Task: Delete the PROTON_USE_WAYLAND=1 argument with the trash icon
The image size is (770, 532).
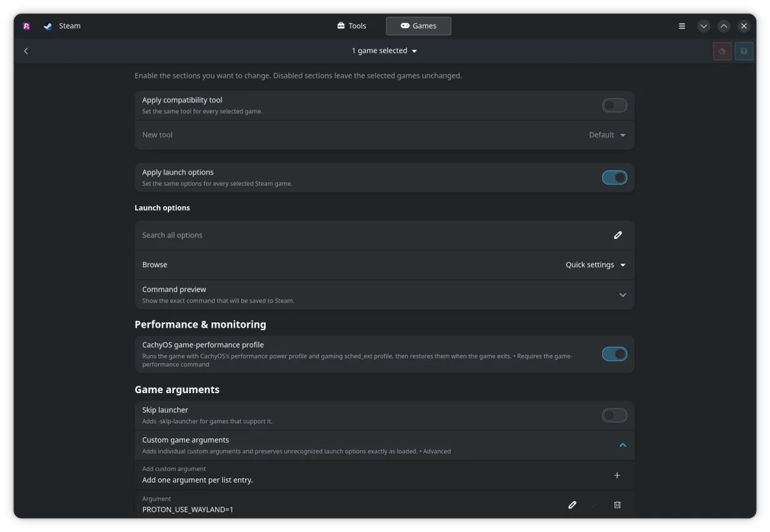Action: coord(617,505)
